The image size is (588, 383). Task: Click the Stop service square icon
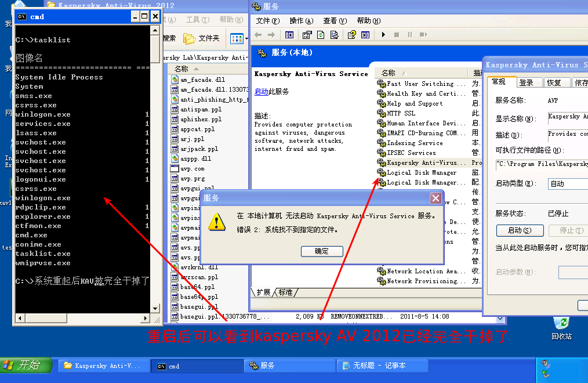pyautogui.click(x=397, y=35)
